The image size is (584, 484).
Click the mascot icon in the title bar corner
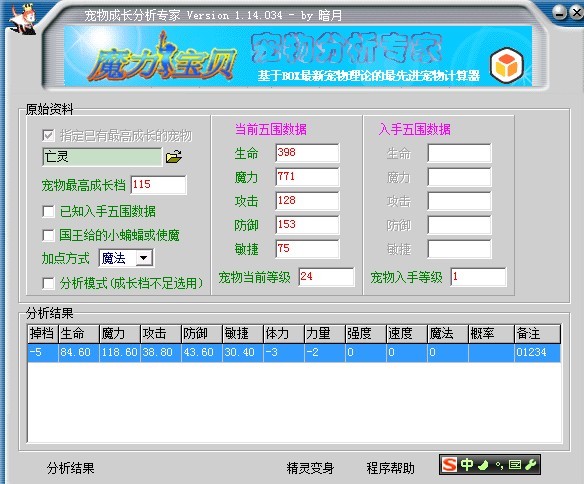[x=23, y=19]
